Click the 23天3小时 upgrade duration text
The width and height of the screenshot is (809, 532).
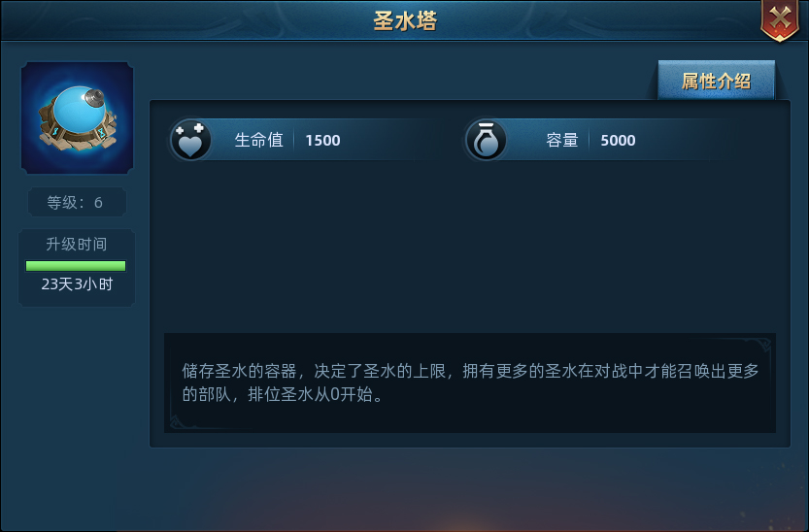pos(77,284)
